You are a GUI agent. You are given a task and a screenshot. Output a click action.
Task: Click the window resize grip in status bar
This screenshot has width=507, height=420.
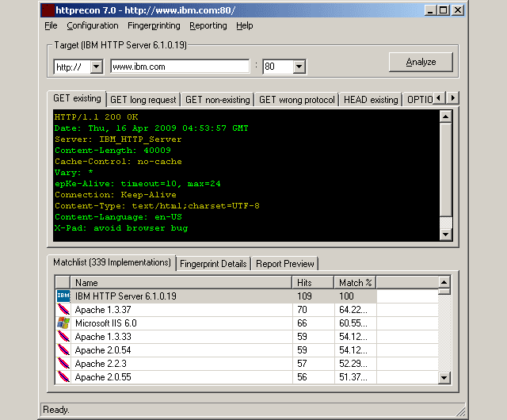click(460, 410)
